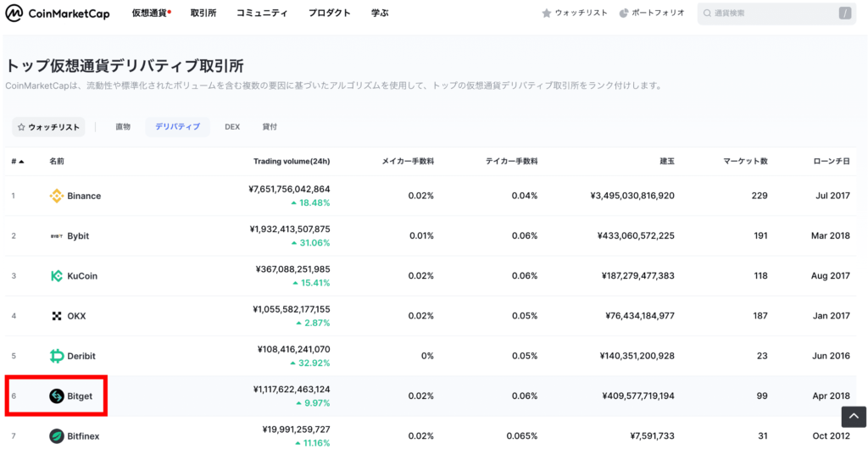Image resolution: width=868 pixels, height=454 pixels.
Task: Select the Bitfinex leaf logo
Action: (57, 436)
